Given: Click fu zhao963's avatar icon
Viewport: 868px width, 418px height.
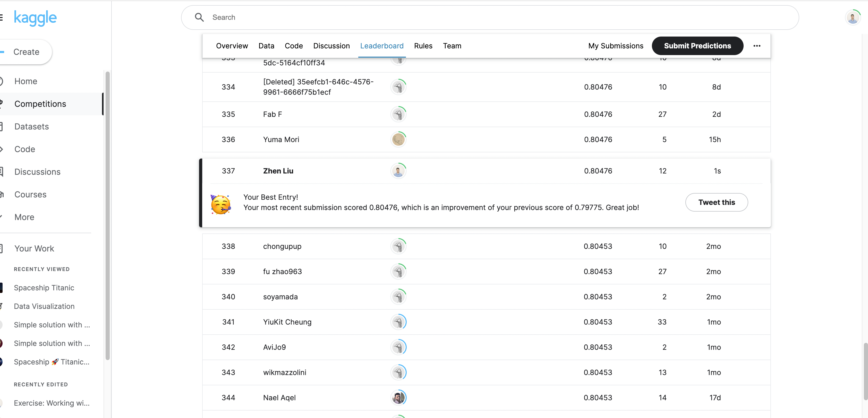Looking at the screenshot, I should click(398, 272).
